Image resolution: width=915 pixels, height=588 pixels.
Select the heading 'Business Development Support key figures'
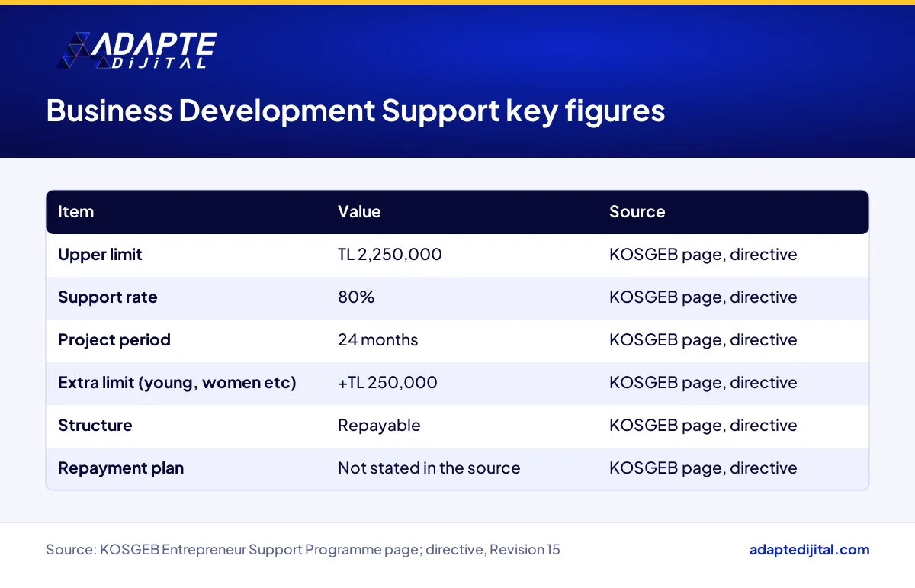click(355, 111)
